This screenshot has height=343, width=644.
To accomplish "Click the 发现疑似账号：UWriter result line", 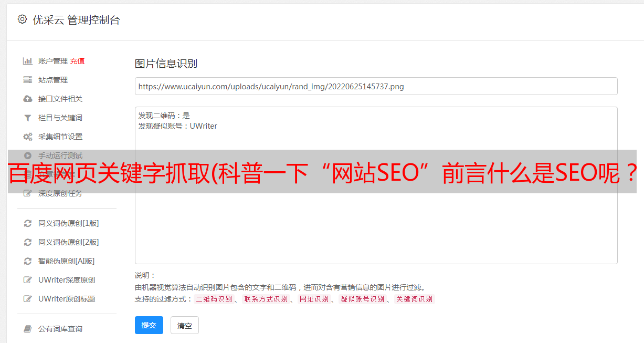I will tap(178, 126).
